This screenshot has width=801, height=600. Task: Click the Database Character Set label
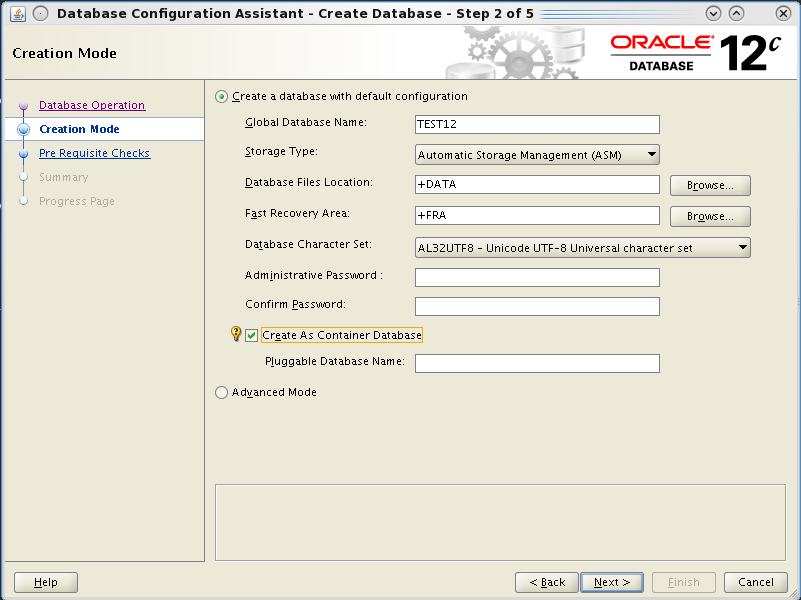309,245
